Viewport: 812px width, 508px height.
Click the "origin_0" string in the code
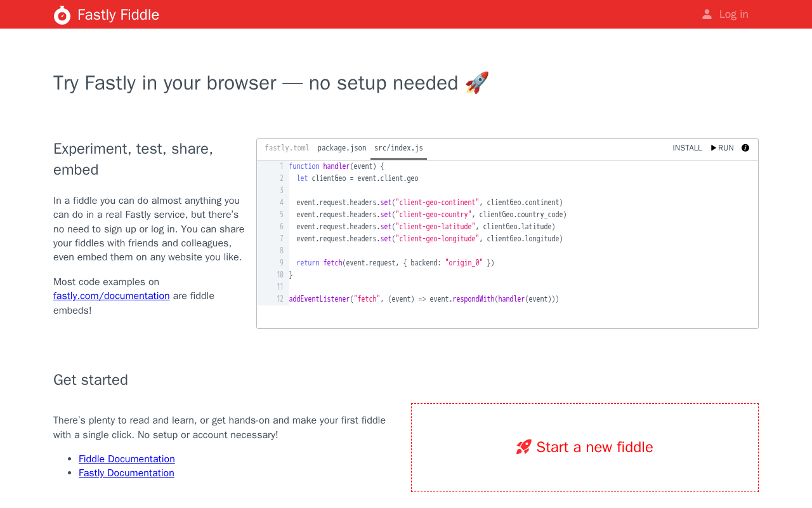coord(464,263)
